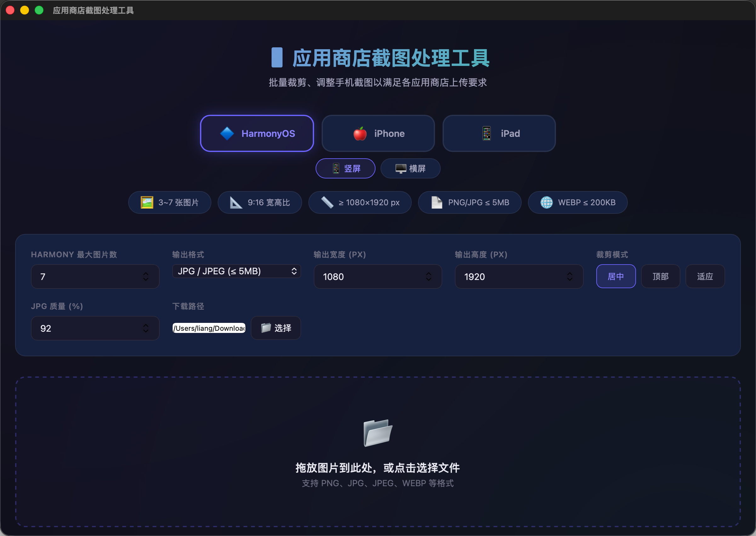Click the WEBP ≤ 200KB requirement text
Screen dimensions: 756x536
[587, 202]
